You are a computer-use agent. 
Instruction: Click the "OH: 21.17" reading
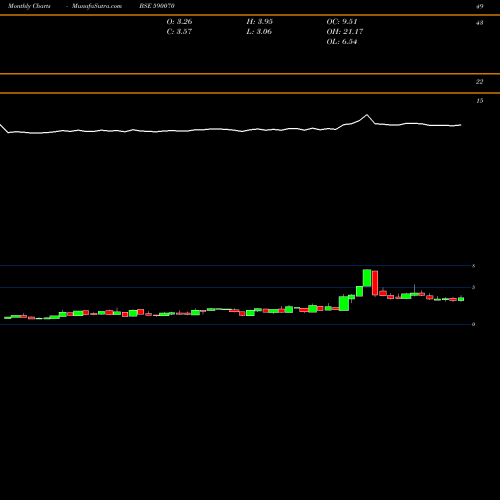pos(345,32)
